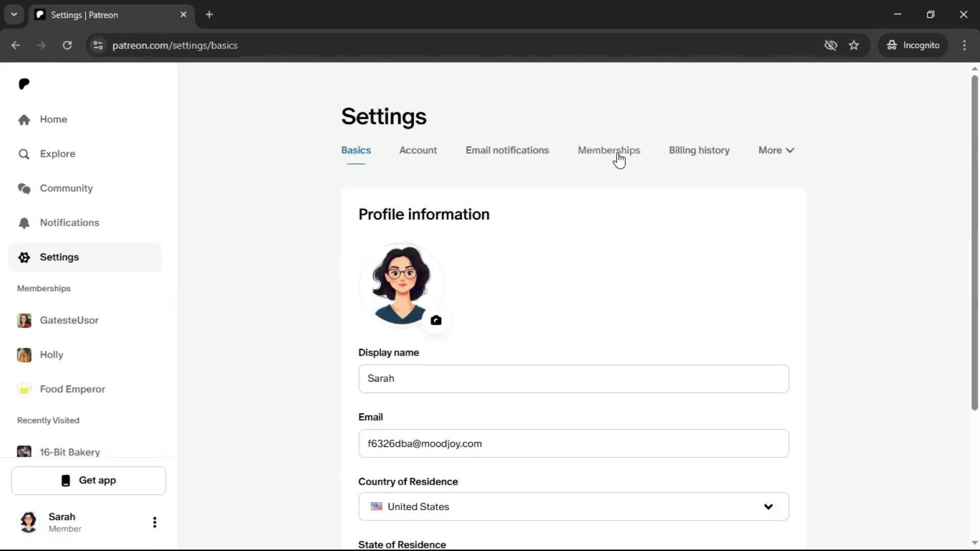980x551 pixels.
Task: Click the large profile picture
Action: tap(401, 285)
